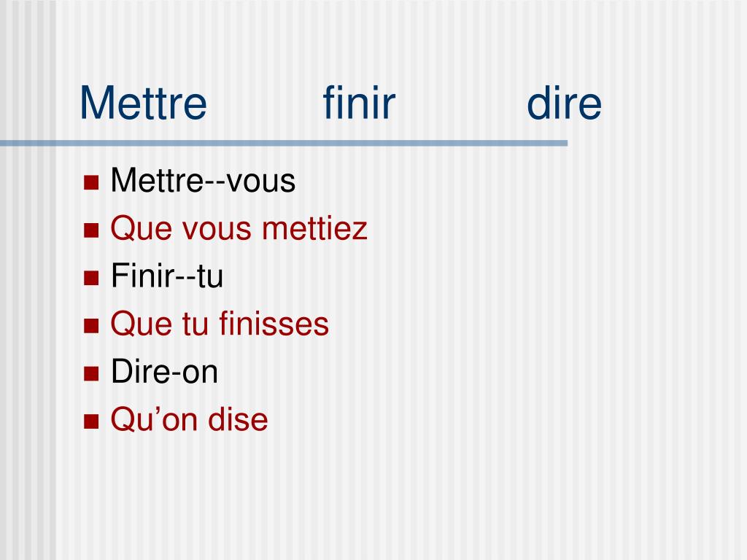Click the red text Que tu finisses

coord(220,324)
